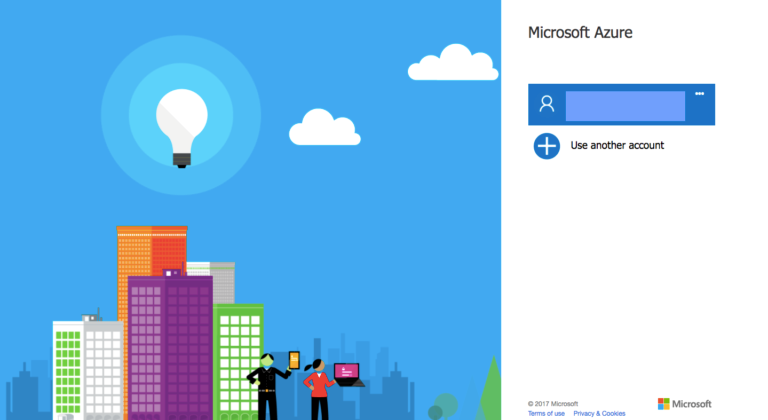Click the blue plus icon to add an account
This screenshot has height=420, width=768.
pos(547,146)
